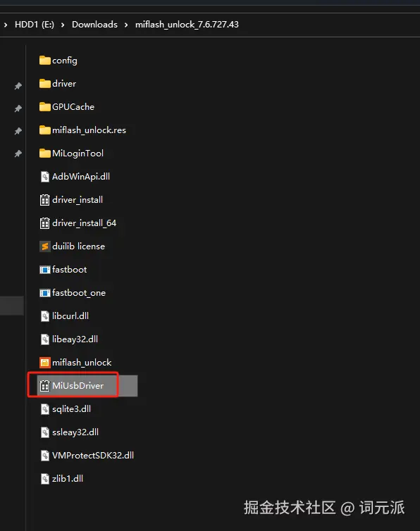Expand the chevron before miflash_unlock_7.6.727.43 breadcrumb
Screen dimensions: 420x531
point(126,25)
